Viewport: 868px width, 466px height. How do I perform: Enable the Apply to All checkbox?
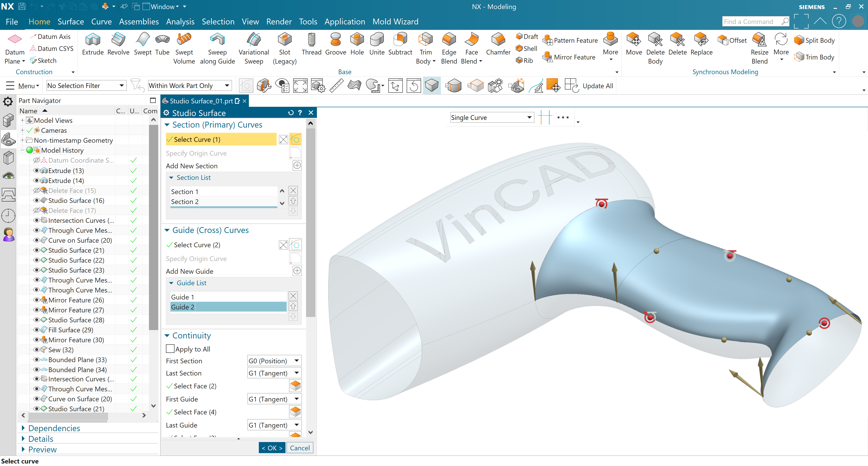(170, 349)
